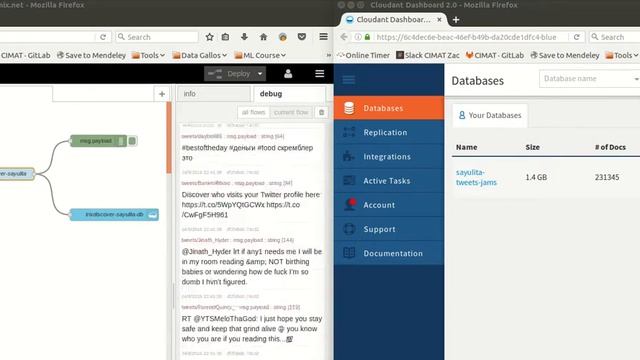640x360 pixels.
Task: Reload the page in left Firefox window
Action: coord(103,37)
